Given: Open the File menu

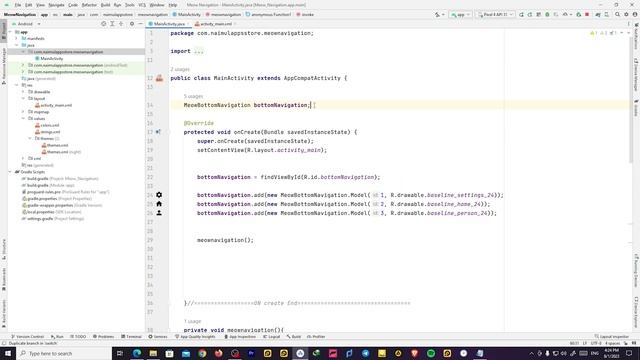Looking at the screenshot, I should (x=18, y=5).
